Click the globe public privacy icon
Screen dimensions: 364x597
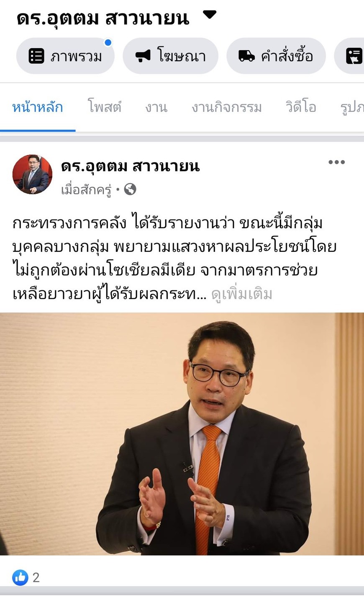point(130,190)
